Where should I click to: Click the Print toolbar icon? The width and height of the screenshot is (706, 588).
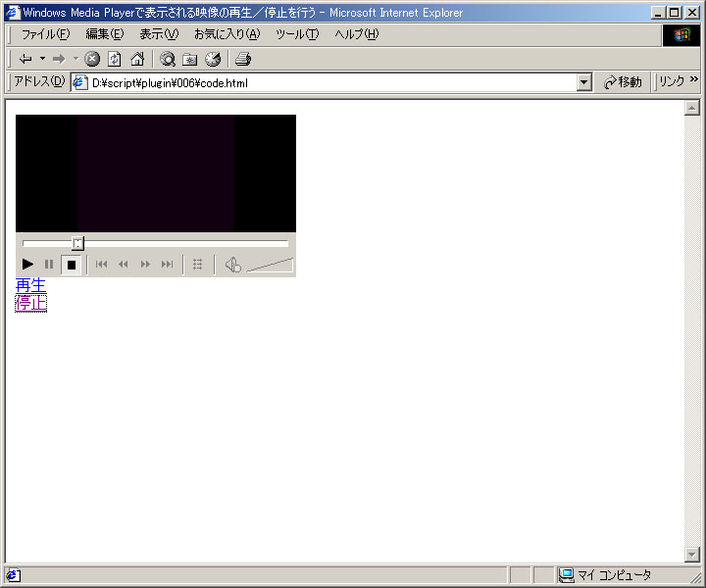point(243,59)
